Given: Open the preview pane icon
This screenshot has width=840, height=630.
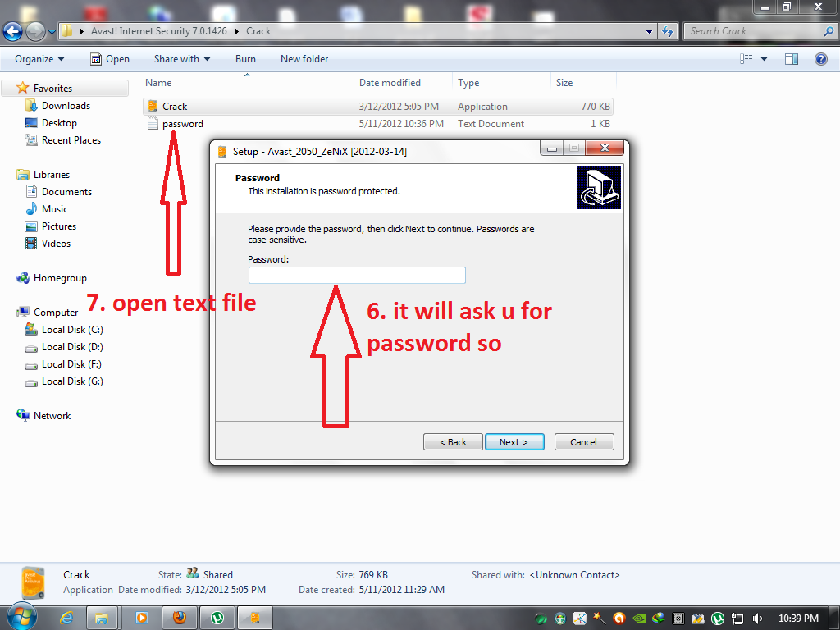Looking at the screenshot, I should (x=792, y=59).
